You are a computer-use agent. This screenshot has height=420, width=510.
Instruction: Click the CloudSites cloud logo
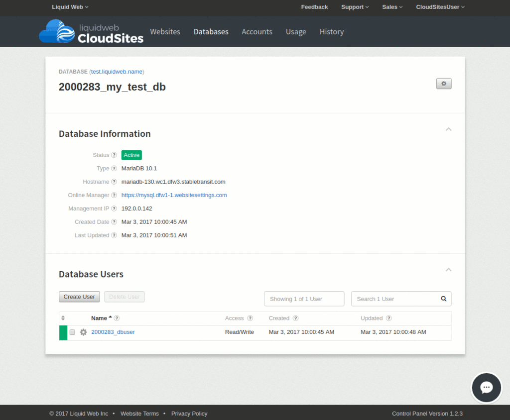(x=57, y=31)
